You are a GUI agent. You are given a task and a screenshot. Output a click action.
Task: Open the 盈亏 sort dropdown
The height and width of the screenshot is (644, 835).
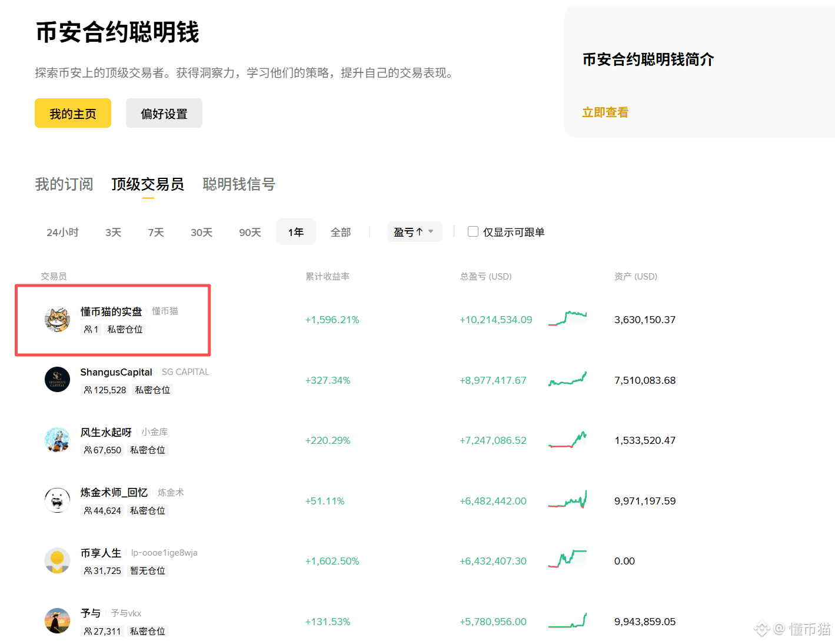414,232
